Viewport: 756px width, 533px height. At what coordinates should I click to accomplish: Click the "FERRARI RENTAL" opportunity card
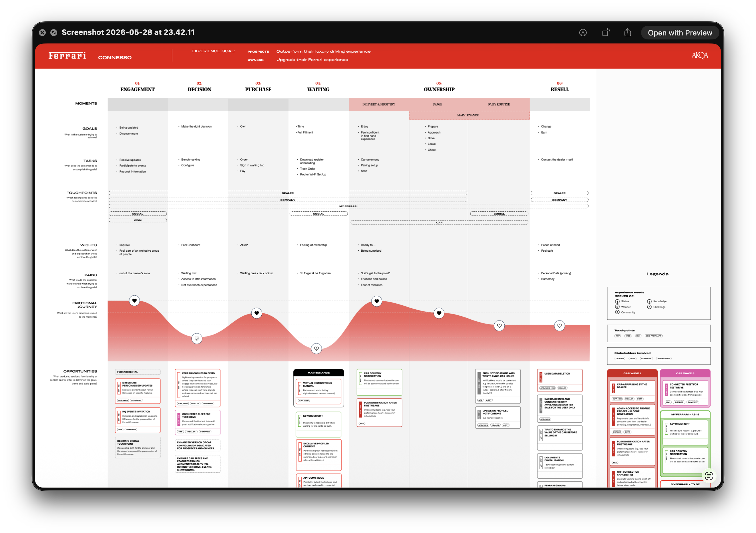[138, 372]
